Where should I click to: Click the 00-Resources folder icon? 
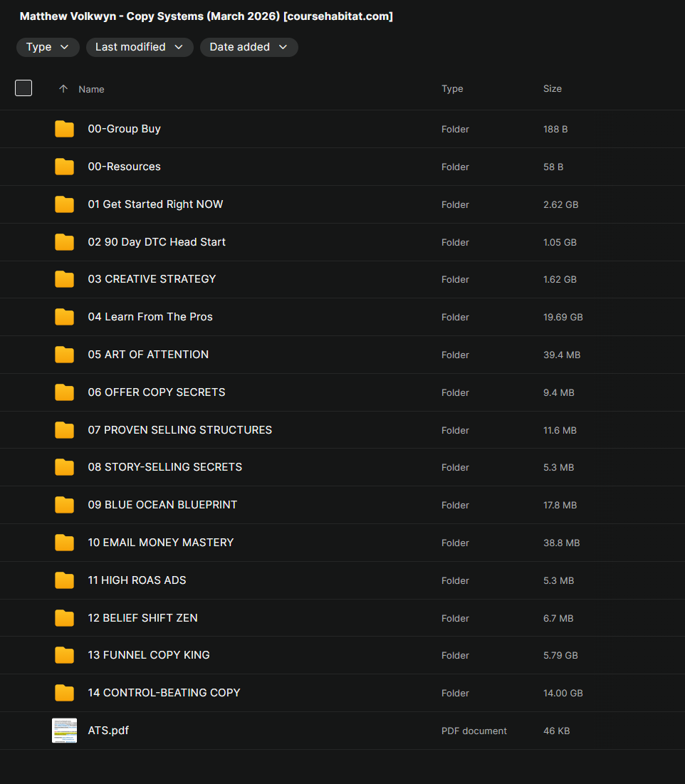tap(65, 167)
